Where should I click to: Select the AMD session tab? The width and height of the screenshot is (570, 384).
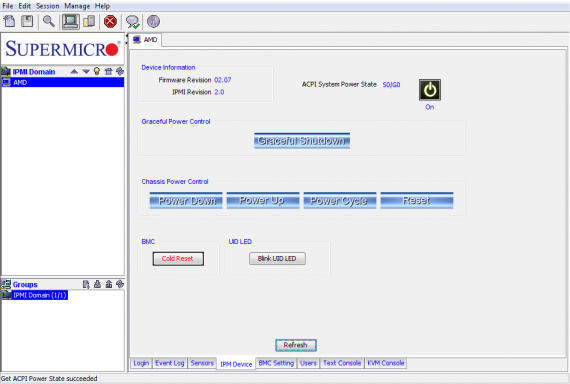[145, 40]
